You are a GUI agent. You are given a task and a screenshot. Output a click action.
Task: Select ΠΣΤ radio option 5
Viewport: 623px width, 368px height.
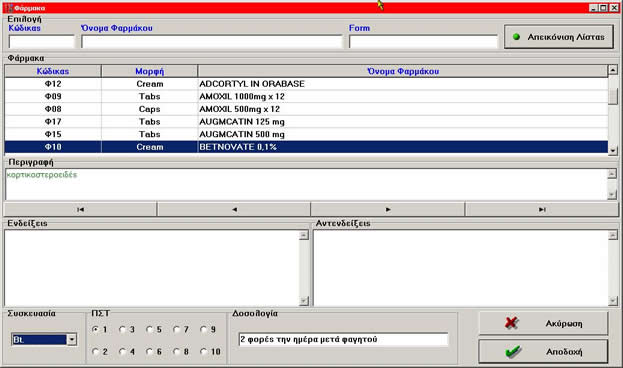[149, 329]
